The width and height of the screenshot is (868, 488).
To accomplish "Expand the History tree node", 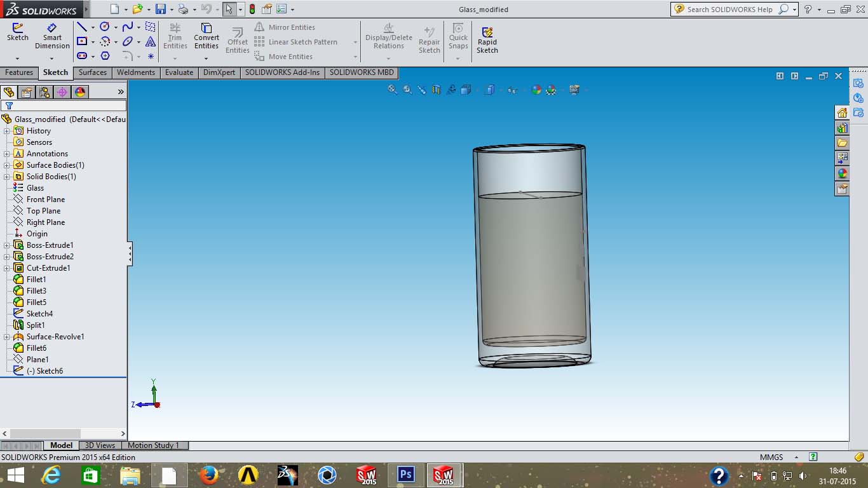I will [7, 131].
